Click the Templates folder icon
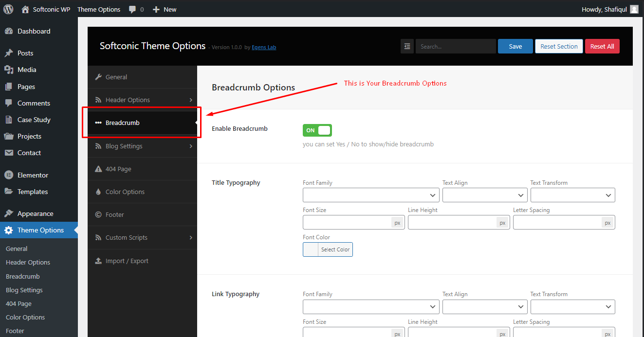The width and height of the screenshot is (644, 337). click(x=9, y=192)
